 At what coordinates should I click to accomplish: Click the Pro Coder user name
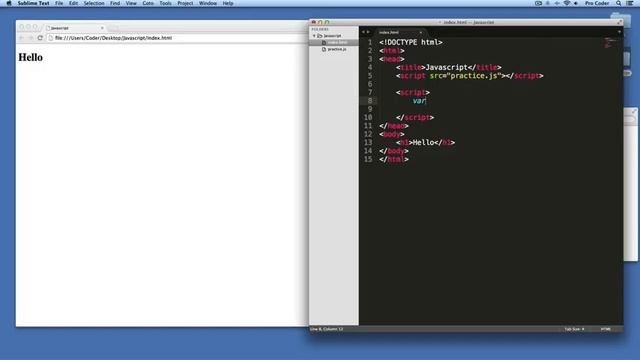597,3
